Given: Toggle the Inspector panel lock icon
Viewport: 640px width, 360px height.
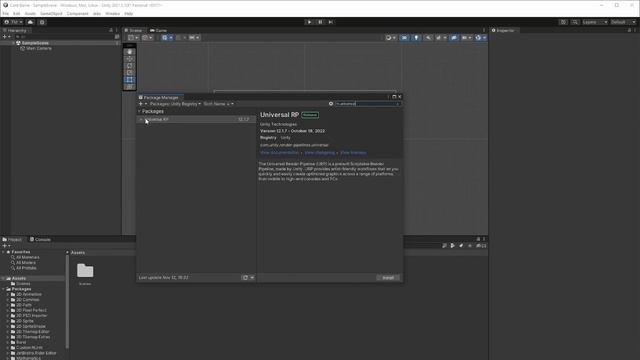Looking at the screenshot, I should coord(629,30).
